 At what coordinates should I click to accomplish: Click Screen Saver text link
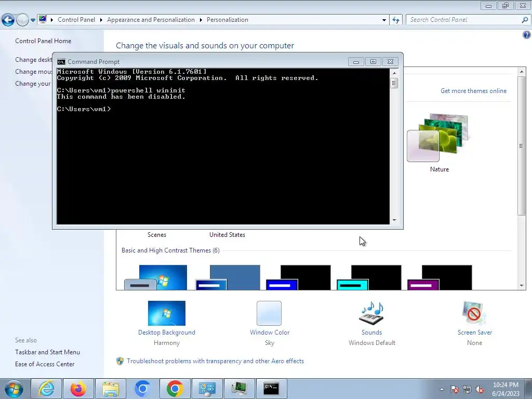point(475,332)
